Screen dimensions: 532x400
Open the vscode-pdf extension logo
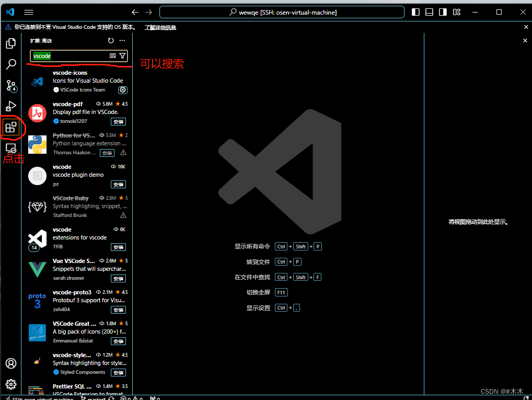(37, 113)
